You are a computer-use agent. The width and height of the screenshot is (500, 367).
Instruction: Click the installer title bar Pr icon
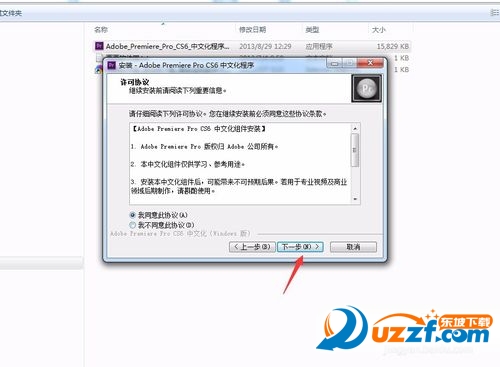click(111, 65)
